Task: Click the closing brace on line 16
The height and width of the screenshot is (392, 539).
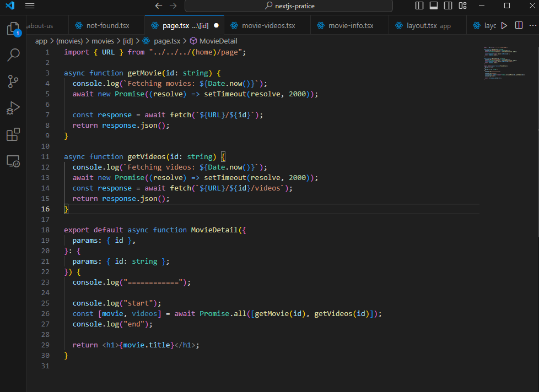Action: point(66,209)
